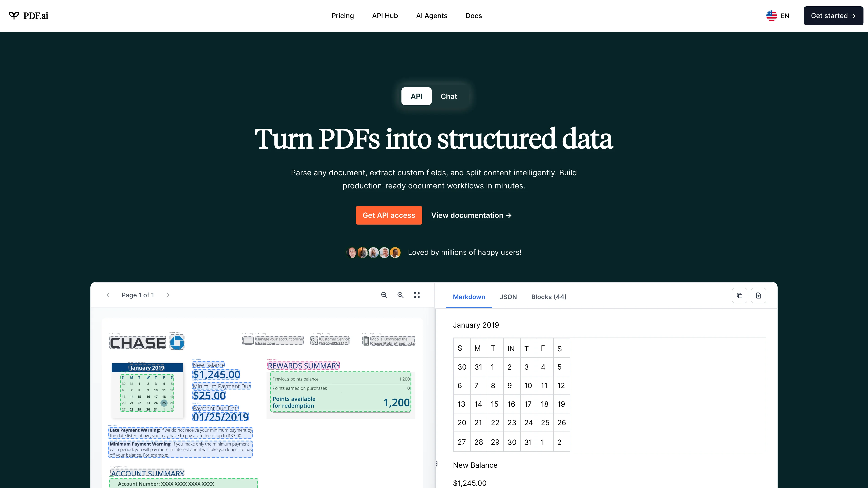This screenshot has width=868, height=488.
Task: Select the API toggle option
Action: [416, 96]
